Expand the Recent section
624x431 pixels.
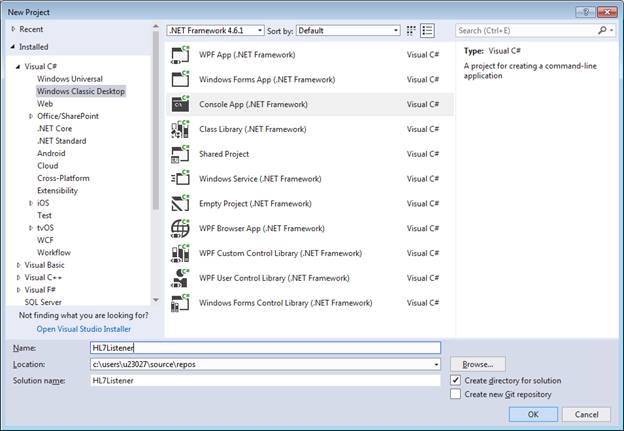pos(13,29)
